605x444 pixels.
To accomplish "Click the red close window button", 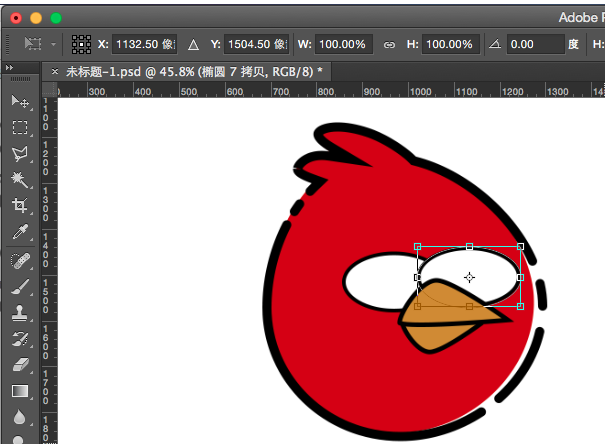I will tap(16, 18).
